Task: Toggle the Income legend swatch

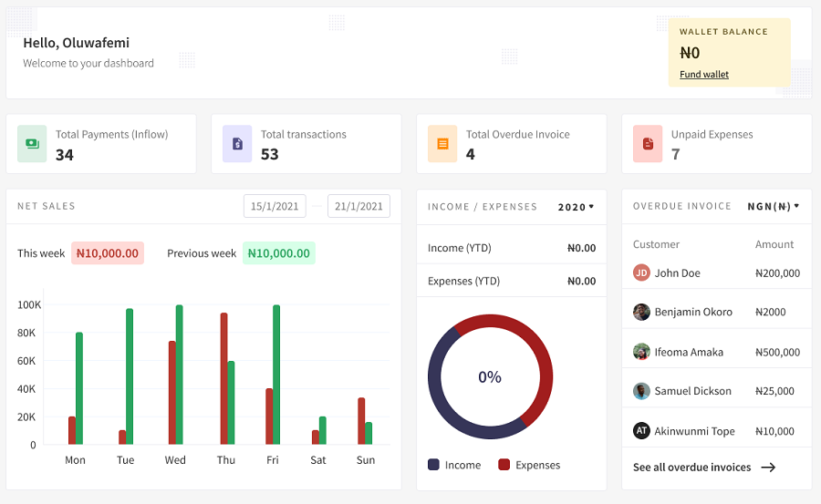Action: point(433,465)
